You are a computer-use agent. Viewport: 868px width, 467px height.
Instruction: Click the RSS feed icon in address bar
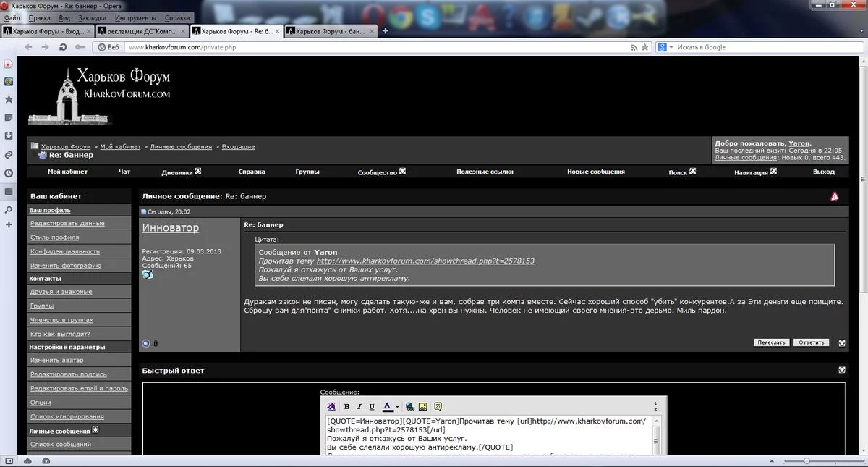coord(635,47)
